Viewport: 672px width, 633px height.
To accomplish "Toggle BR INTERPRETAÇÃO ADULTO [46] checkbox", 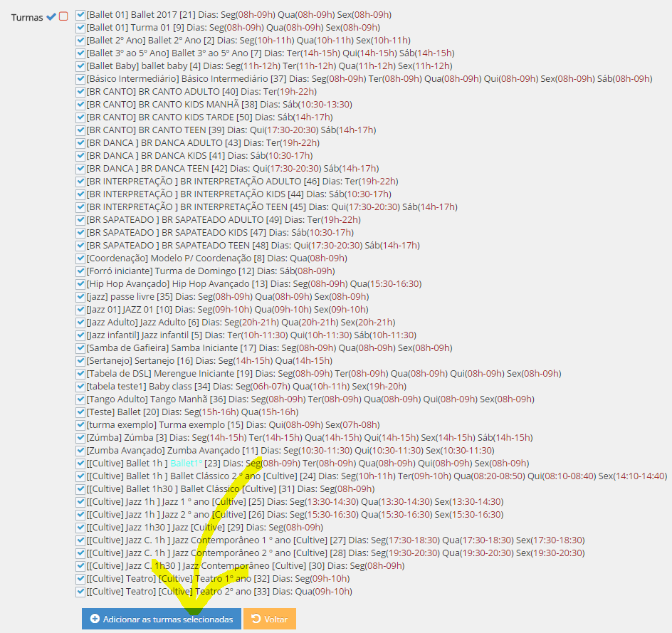I will click(80, 182).
